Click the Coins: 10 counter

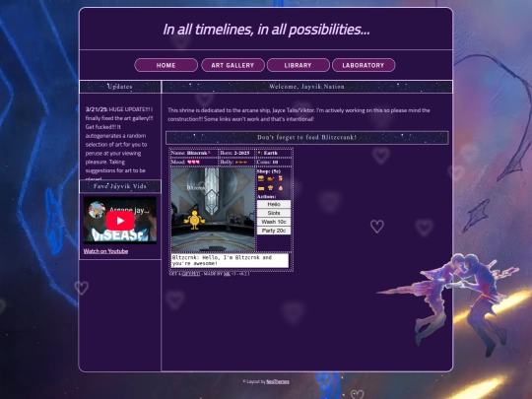(x=274, y=163)
